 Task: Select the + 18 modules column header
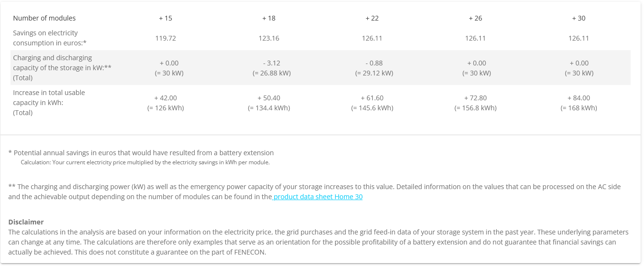[x=269, y=18]
